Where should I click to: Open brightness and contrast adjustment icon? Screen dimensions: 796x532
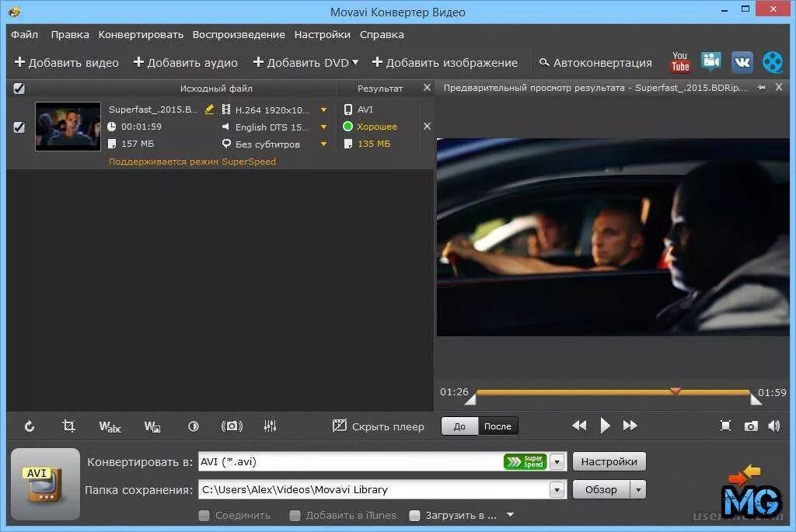point(194,426)
